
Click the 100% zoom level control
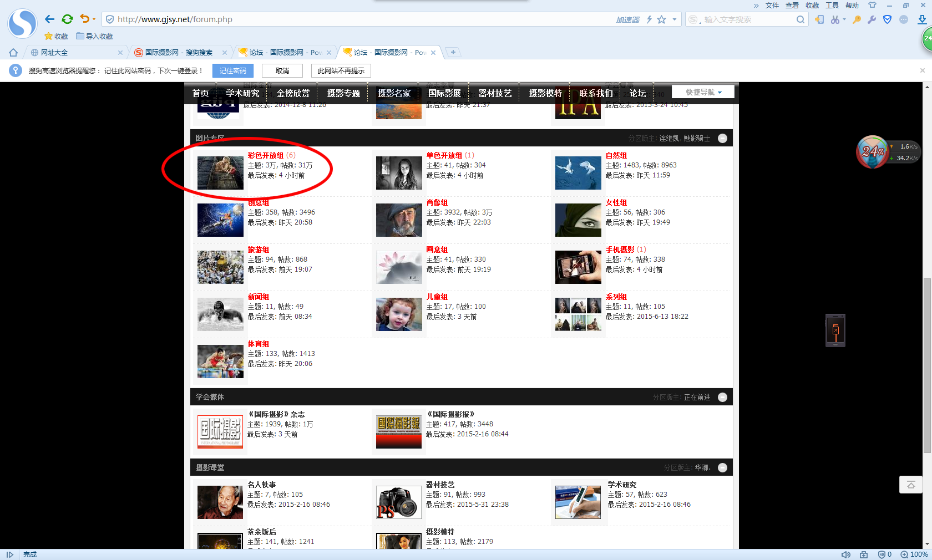tap(914, 554)
